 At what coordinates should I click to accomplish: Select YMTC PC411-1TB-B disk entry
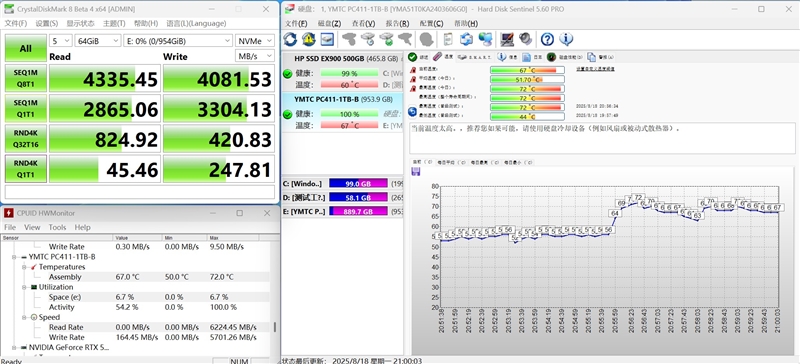click(342, 113)
